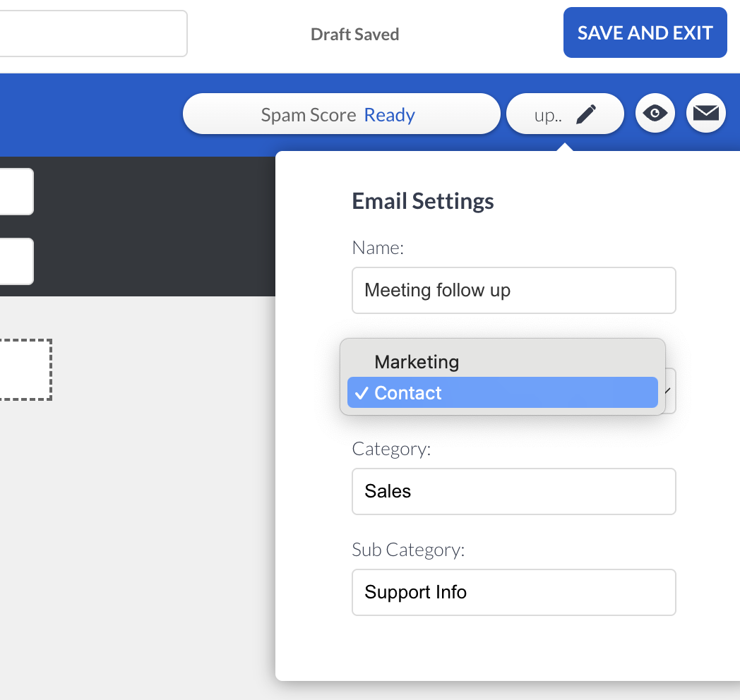The height and width of the screenshot is (700, 740).
Task: Click the envelope send test icon
Action: (x=705, y=114)
